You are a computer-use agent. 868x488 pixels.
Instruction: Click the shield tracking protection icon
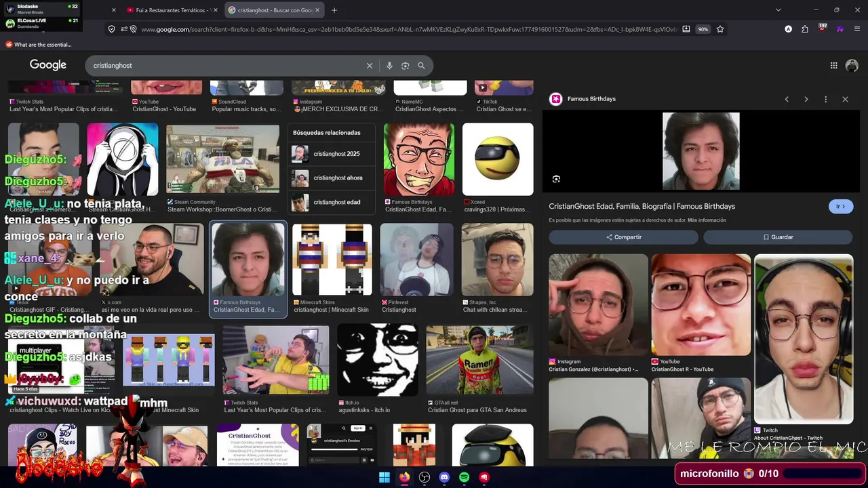[x=111, y=29]
